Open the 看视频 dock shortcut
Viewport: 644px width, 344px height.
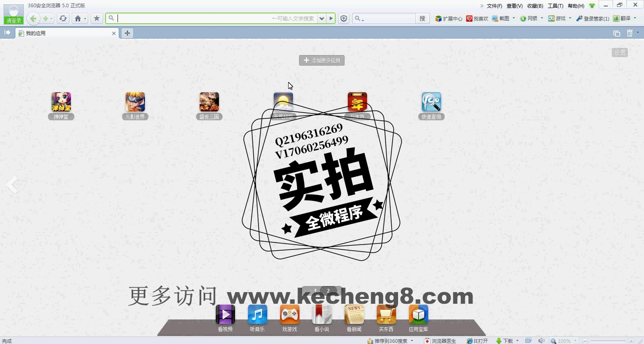point(225,314)
